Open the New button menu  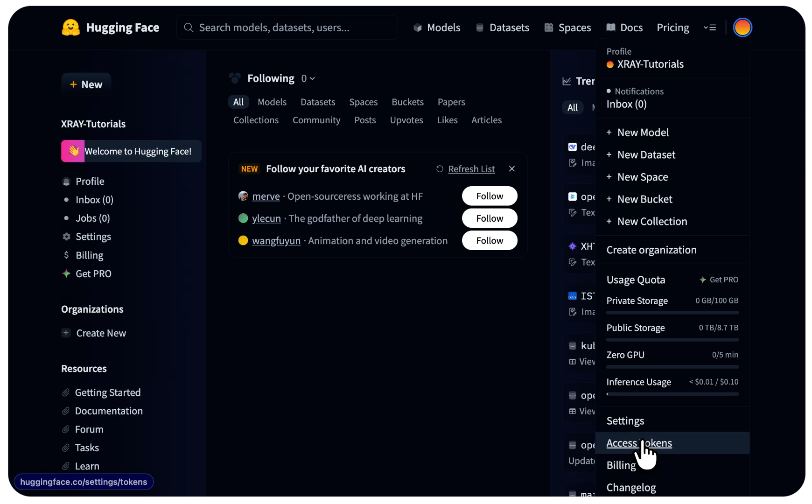click(x=86, y=84)
